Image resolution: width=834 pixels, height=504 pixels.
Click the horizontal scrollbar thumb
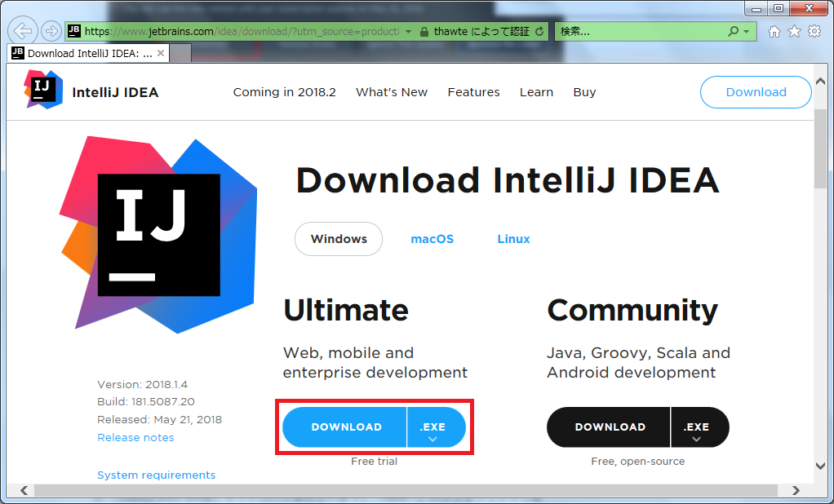[x=407, y=490]
